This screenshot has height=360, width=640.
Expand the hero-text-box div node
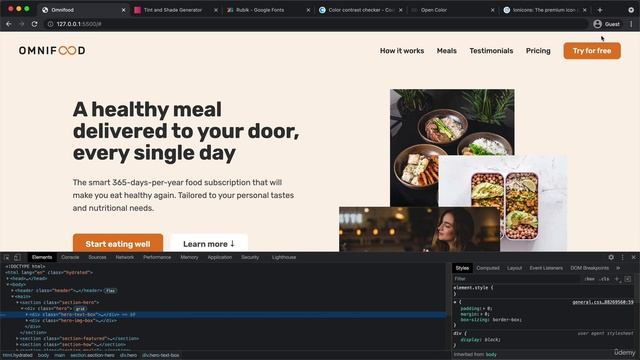27,315
